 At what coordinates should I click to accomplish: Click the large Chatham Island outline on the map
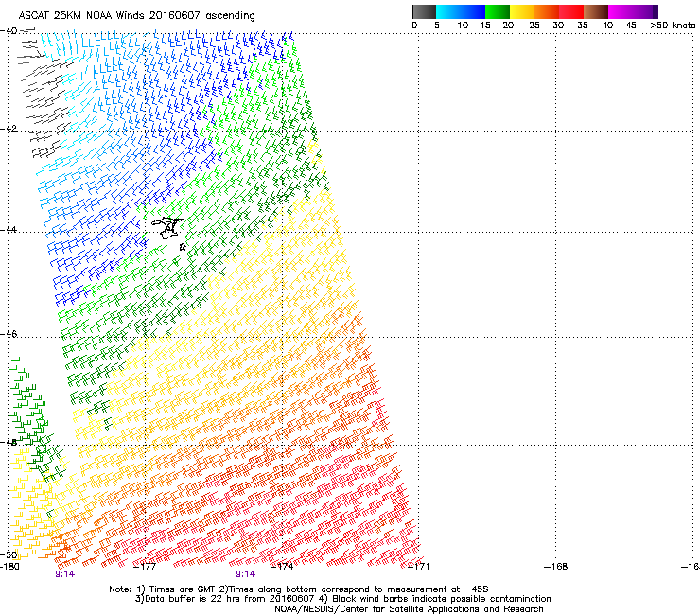(x=167, y=228)
